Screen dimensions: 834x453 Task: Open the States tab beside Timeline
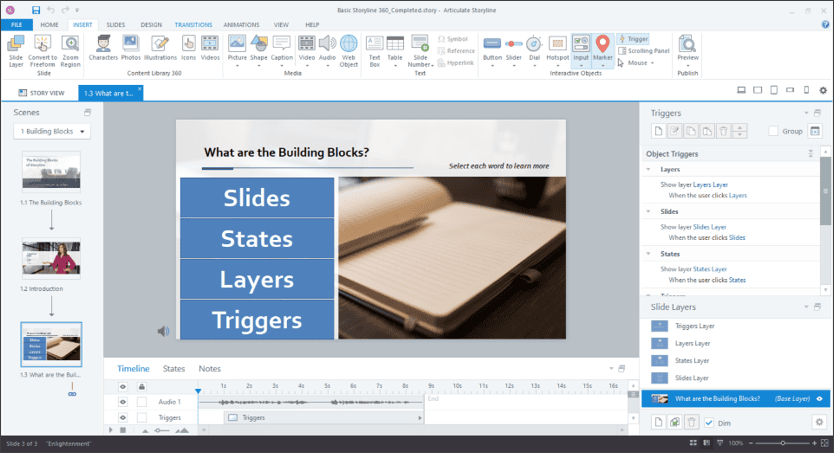pos(174,369)
